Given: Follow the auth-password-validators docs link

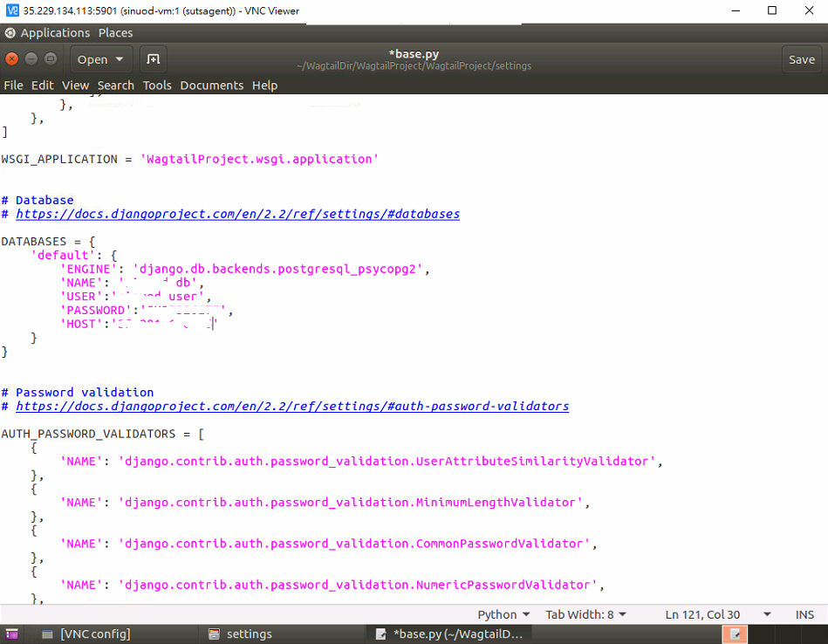Looking at the screenshot, I should [x=292, y=407].
